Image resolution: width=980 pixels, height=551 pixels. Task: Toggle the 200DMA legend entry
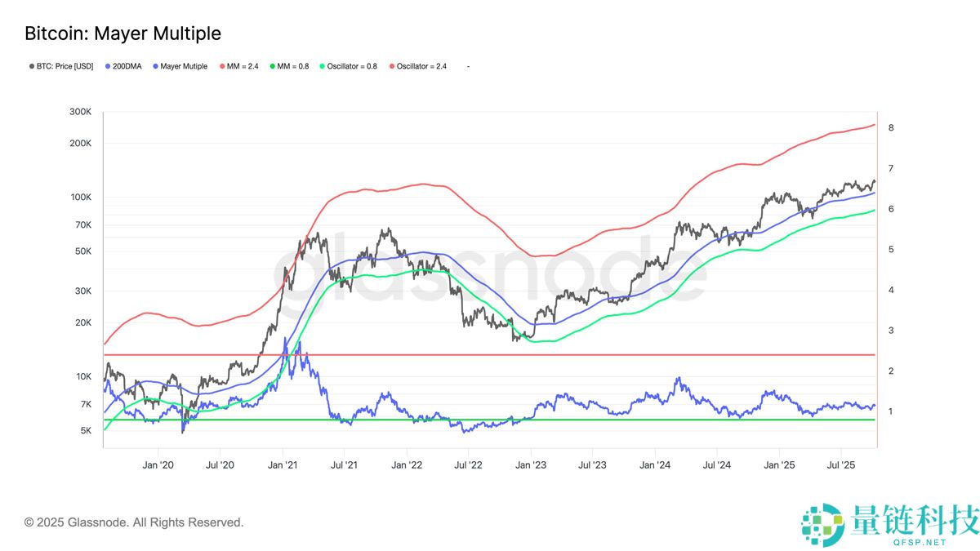pos(128,66)
